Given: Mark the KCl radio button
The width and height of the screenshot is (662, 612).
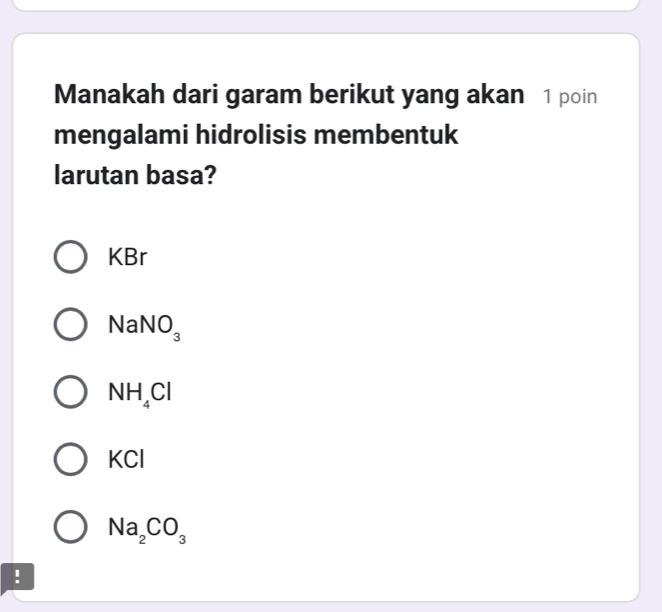Looking at the screenshot, I should (x=69, y=460).
